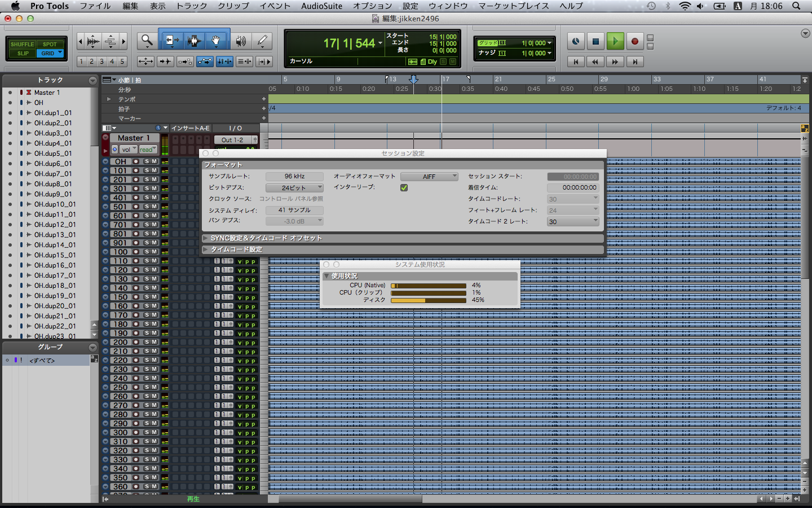Open the オプション menu
Image resolution: width=812 pixels, height=508 pixels.
coord(372,6)
